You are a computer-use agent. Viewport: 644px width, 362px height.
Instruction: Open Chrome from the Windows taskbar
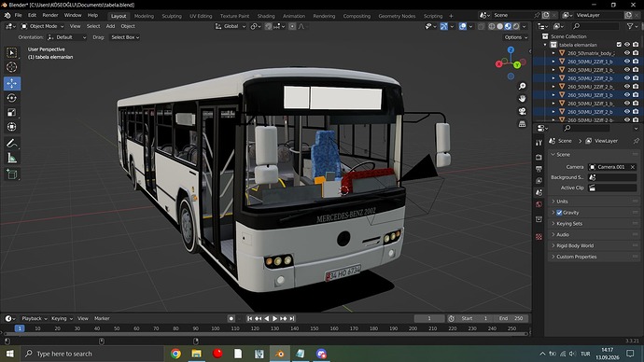[x=175, y=354]
